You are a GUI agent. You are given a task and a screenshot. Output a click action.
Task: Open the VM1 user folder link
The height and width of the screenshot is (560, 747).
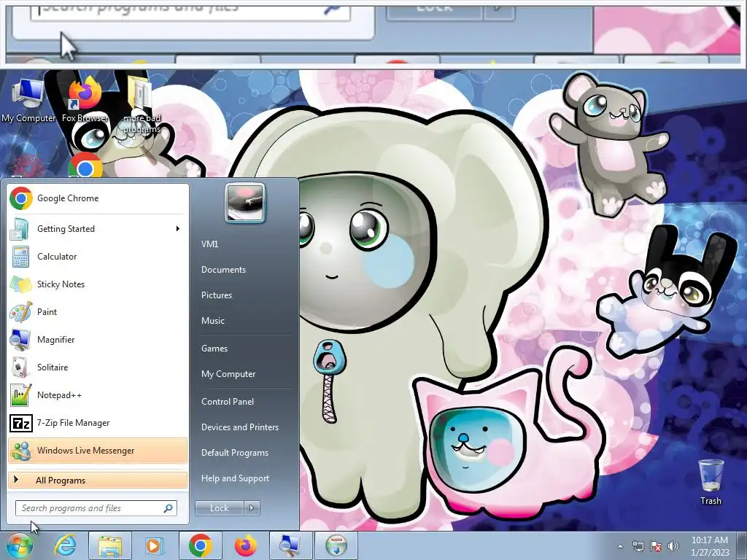209,244
